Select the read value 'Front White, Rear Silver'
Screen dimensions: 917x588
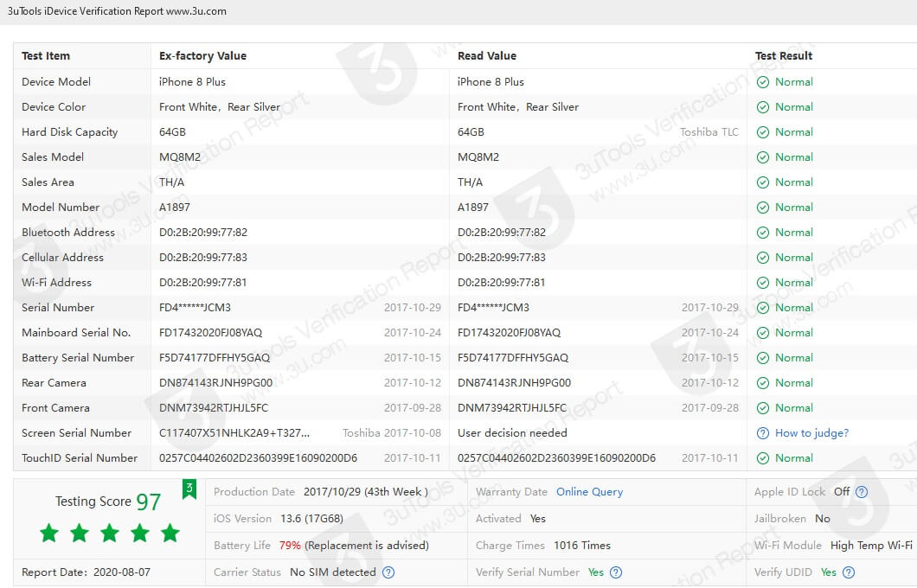click(518, 107)
